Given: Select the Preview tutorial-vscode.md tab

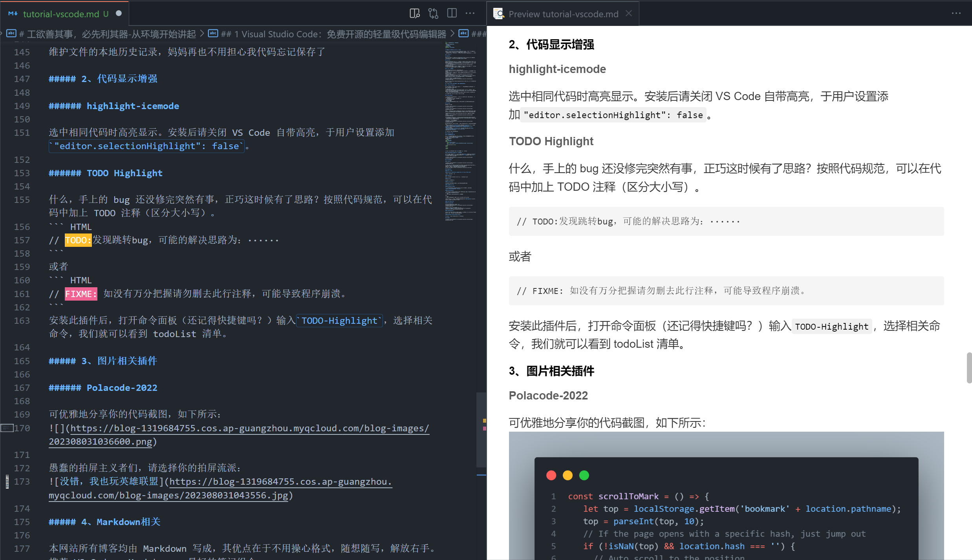Looking at the screenshot, I should [563, 14].
